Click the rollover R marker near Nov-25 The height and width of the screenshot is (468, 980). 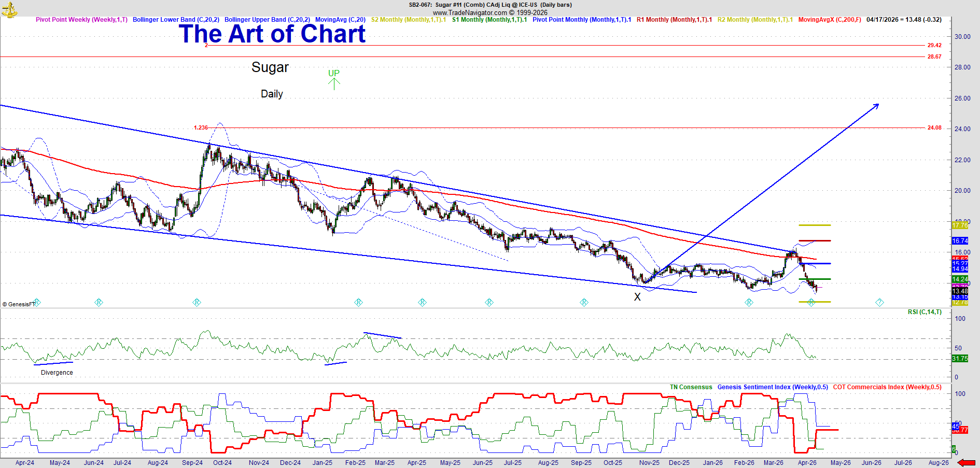[584, 302]
